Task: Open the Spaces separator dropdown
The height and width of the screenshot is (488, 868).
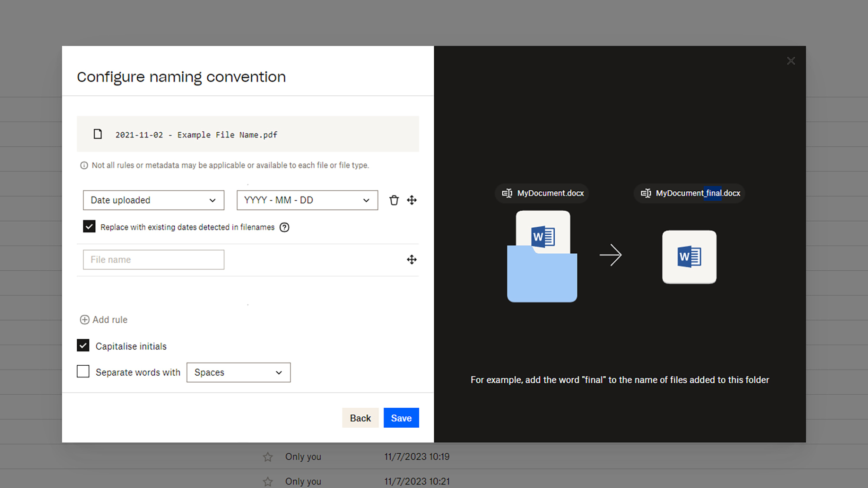Action: pos(238,372)
